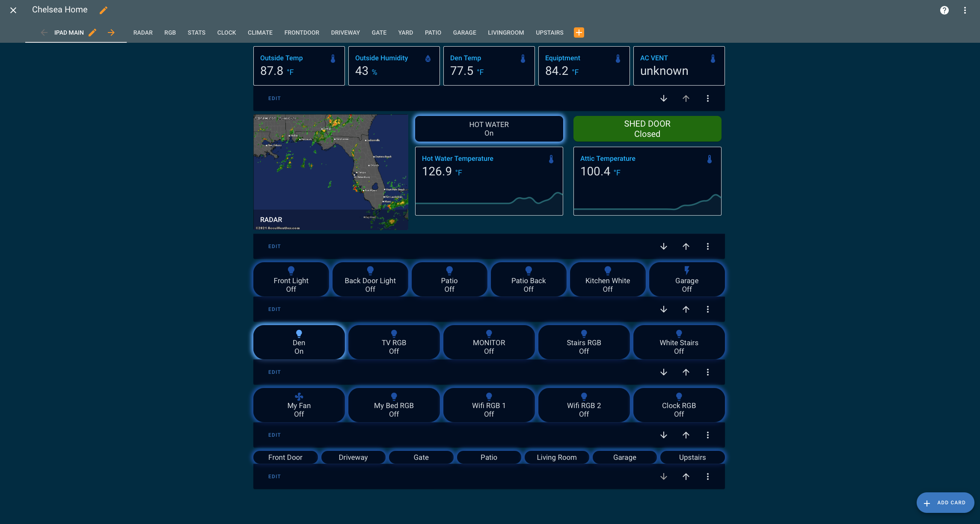The image size is (980, 524).
Task: Switch to the CLIMATE tab
Action: [260, 33]
